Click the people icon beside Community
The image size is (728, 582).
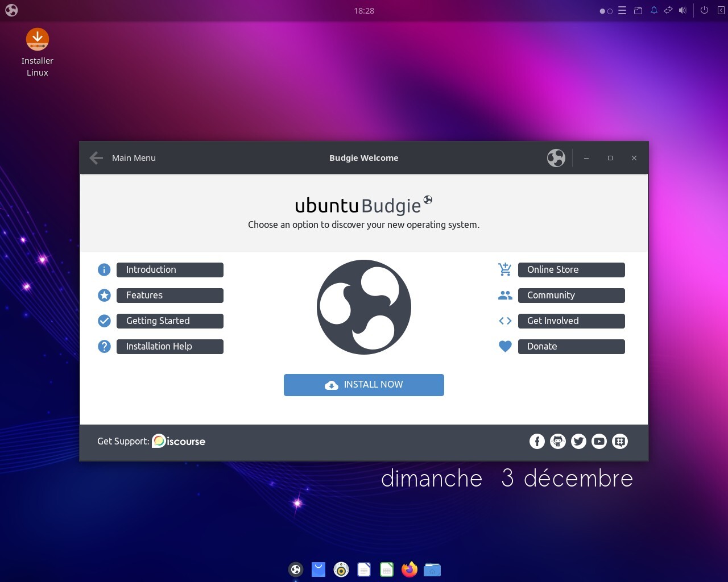tap(505, 296)
